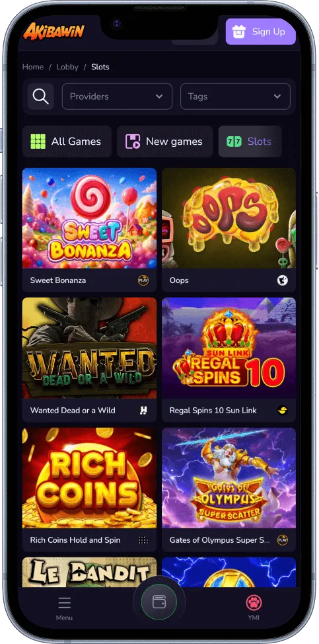Tap the search magnifier icon
The width and height of the screenshot is (319, 644).
pos(40,97)
